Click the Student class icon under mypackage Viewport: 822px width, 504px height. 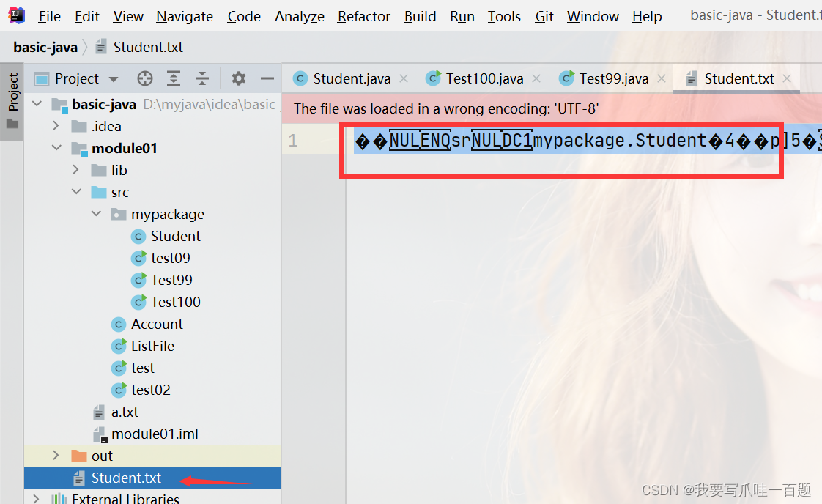click(138, 236)
